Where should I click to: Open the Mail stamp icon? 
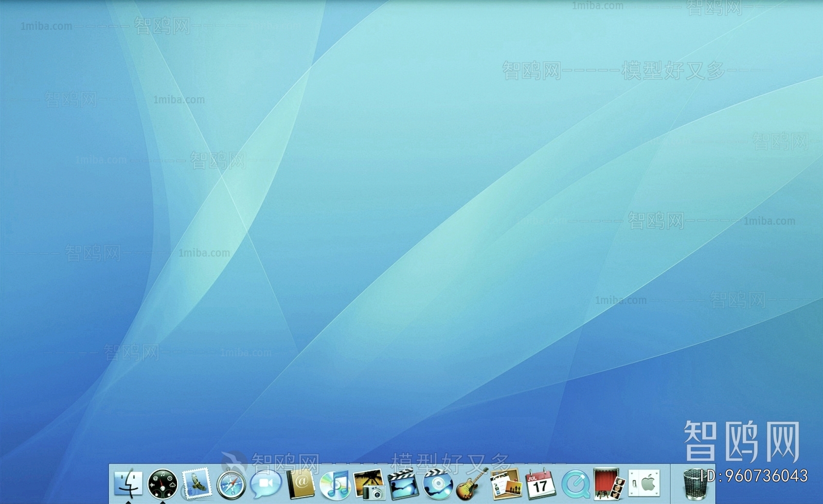[197, 484]
